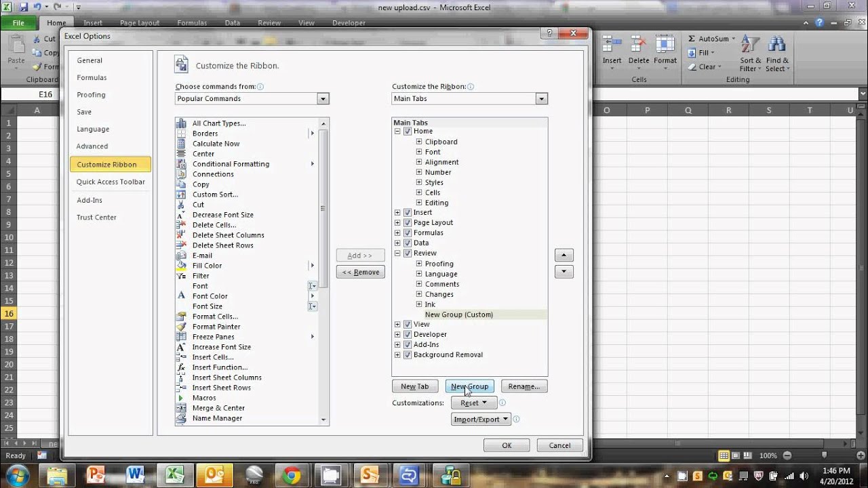
Task: Select General in options sidebar
Action: coord(90,60)
